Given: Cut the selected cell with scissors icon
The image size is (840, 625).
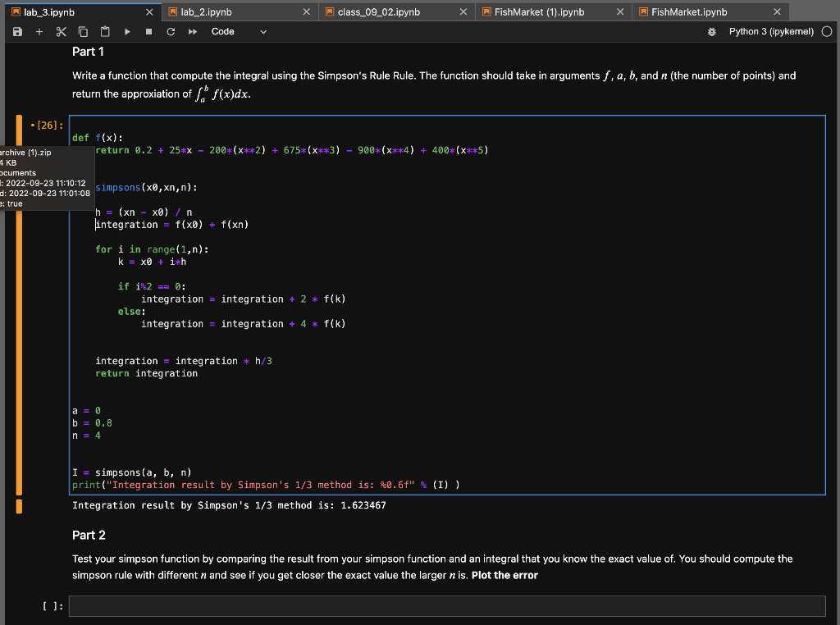Looking at the screenshot, I should click(x=61, y=32).
